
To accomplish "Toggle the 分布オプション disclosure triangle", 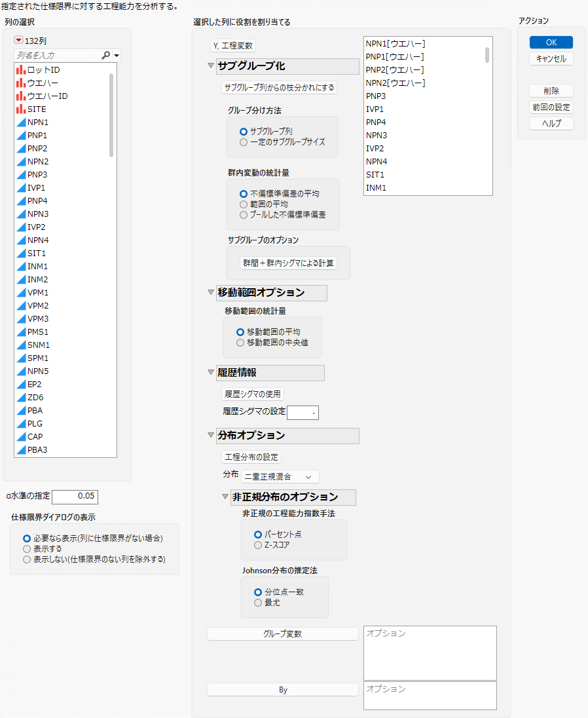I will (211, 435).
